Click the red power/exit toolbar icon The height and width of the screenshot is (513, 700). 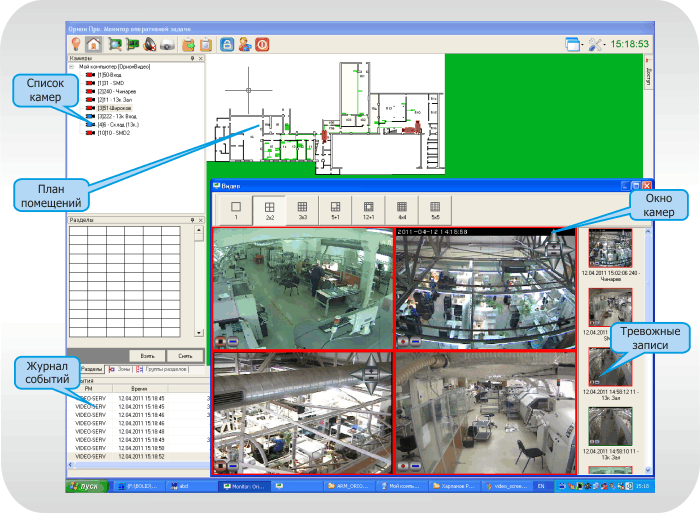point(262,44)
